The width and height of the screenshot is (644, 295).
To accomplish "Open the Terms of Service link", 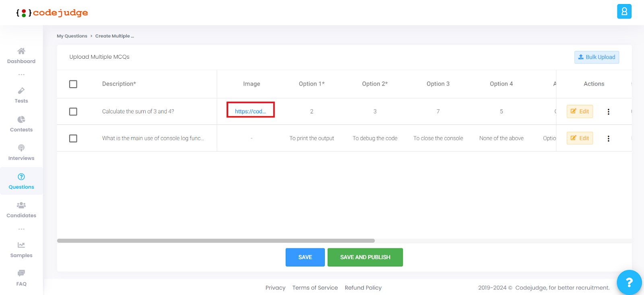I will [315, 288].
